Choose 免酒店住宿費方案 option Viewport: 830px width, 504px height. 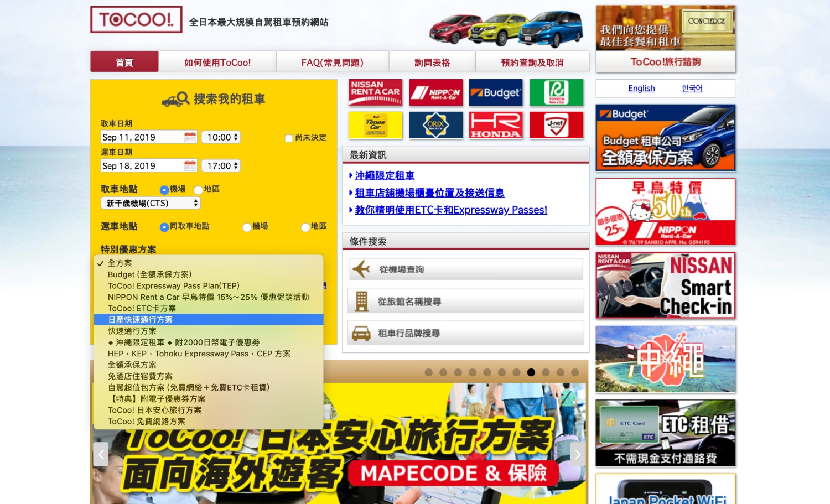click(x=209, y=376)
